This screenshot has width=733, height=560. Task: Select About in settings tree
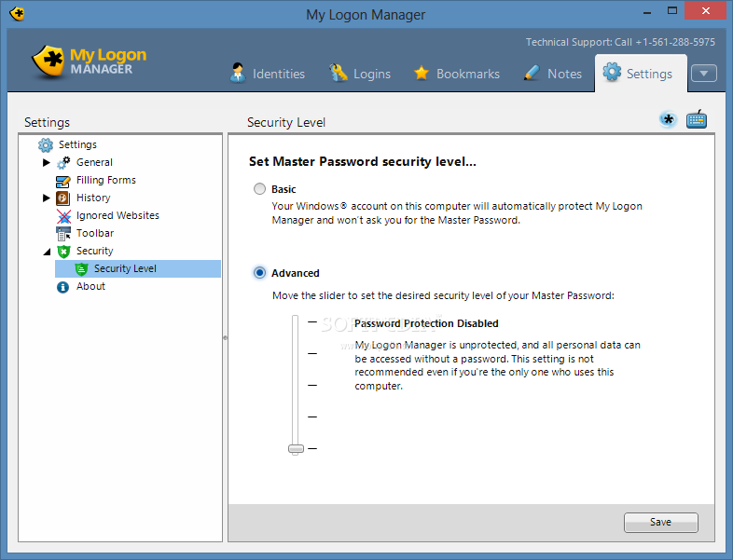pyautogui.click(x=90, y=287)
